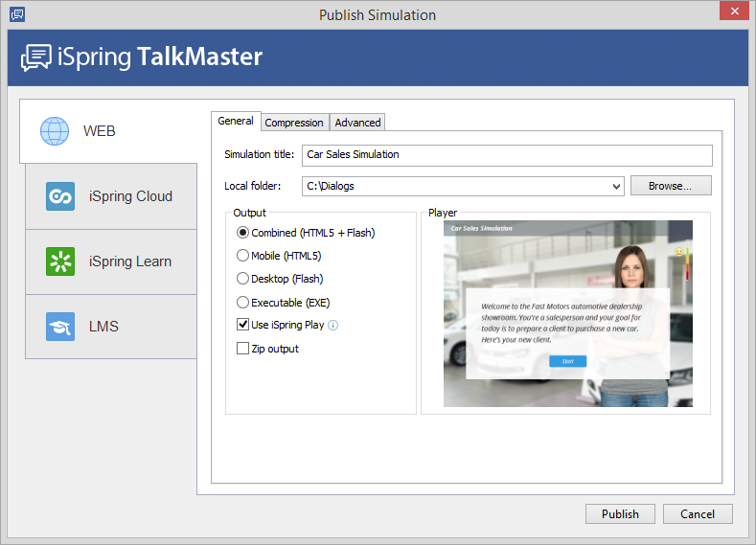756x545 pixels.
Task: Select Combined (HTML5 + Flash) output option
Action: pos(243,233)
